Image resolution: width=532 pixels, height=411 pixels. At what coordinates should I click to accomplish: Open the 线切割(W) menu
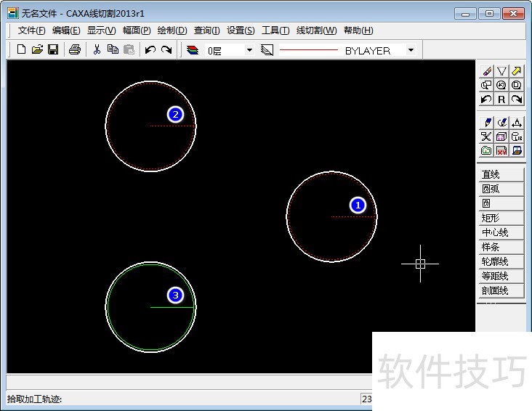pyautogui.click(x=316, y=30)
